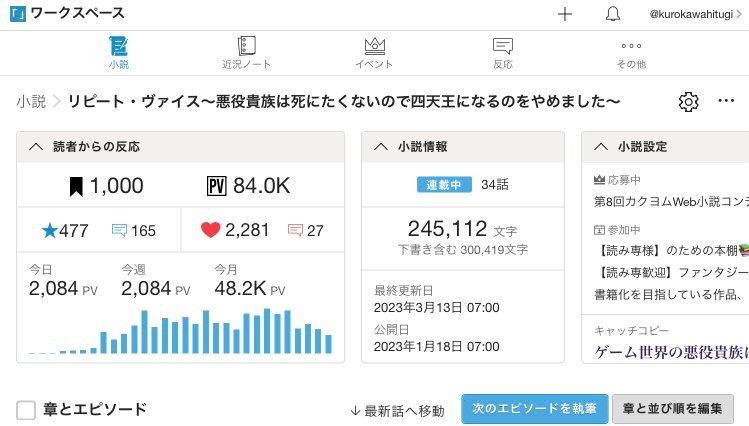Image resolution: width=749 pixels, height=426 pixels.
Task: Open the three-dot more options menu
Action: point(727,102)
